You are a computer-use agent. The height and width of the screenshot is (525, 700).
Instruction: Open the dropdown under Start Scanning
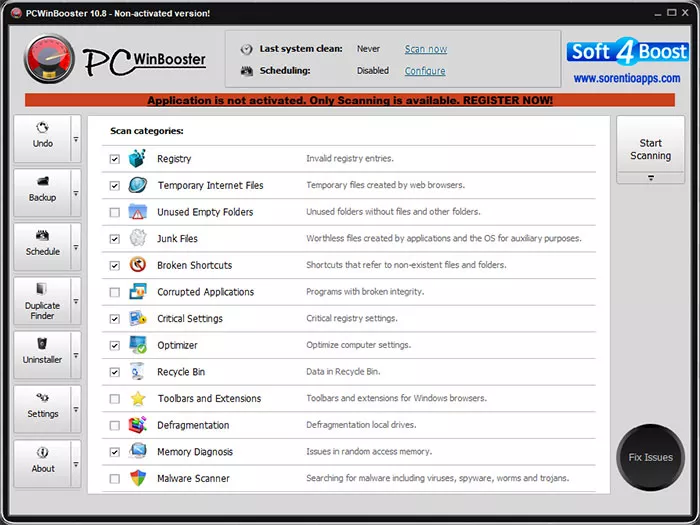pyautogui.click(x=650, y=178)
